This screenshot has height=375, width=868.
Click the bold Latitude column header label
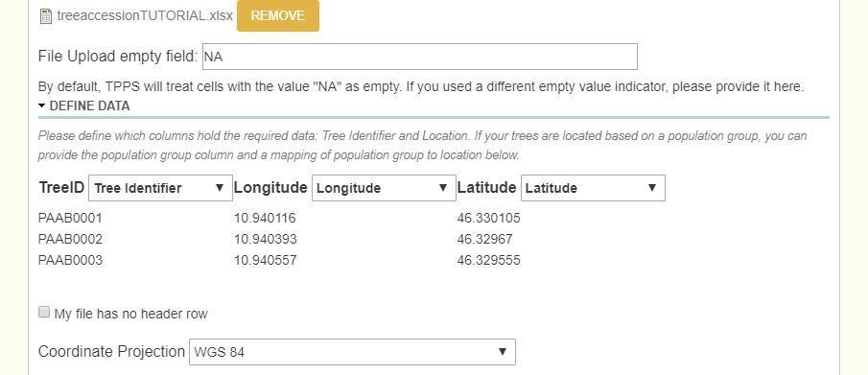(486, 187)
